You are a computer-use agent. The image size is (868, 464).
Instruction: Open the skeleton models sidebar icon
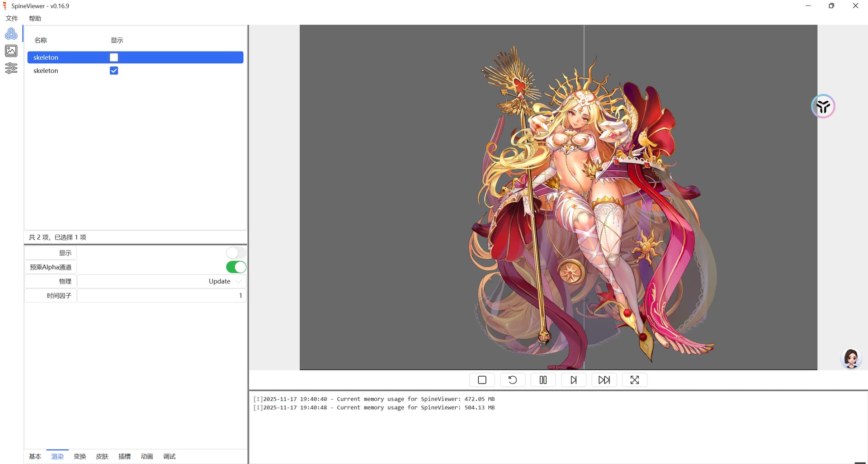[11, 34]
